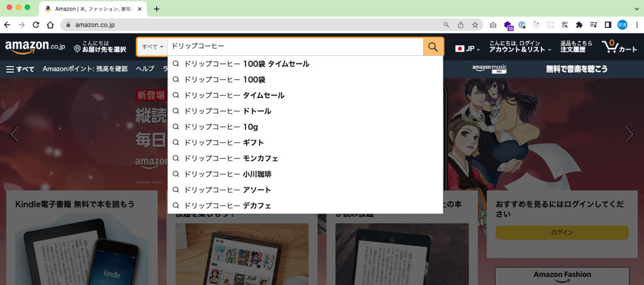Image resolution: width=644 pixels, height=285 pixels.
Task: Click the delivery location pin icon
Action: [x=77, y=49]
